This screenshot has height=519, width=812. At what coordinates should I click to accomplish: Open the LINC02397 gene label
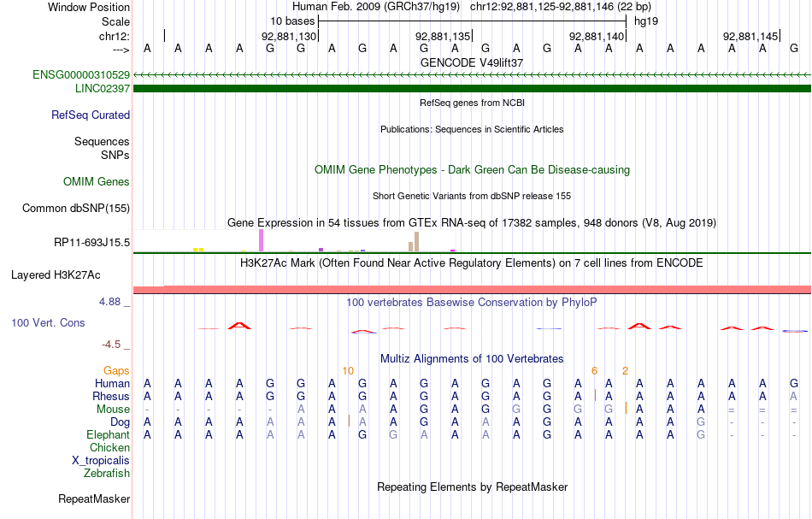102,89
